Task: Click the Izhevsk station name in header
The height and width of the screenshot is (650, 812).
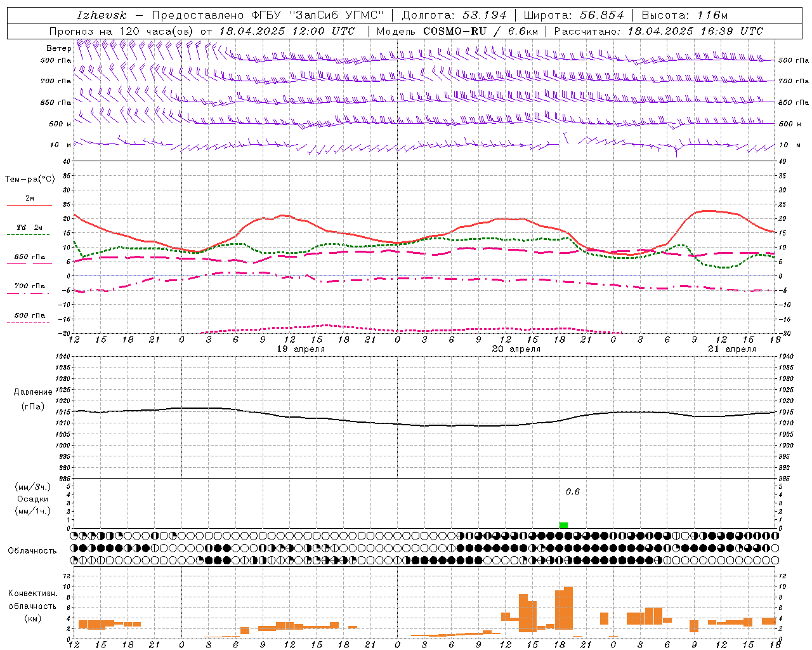Action: (x=101, y=15)
